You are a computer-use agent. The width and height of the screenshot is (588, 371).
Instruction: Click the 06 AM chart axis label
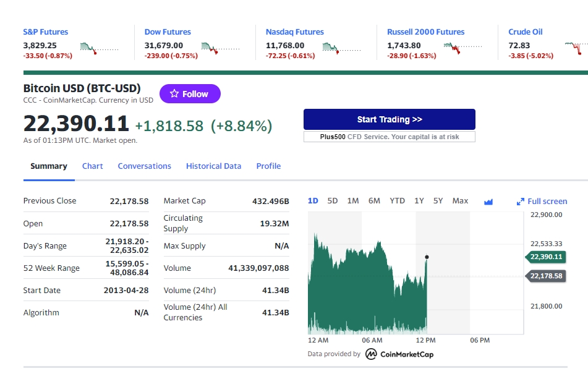[372, 340]
